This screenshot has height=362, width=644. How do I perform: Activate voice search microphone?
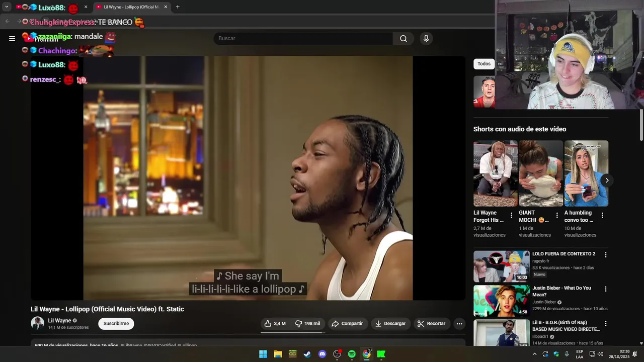click(x=426, y=39)
